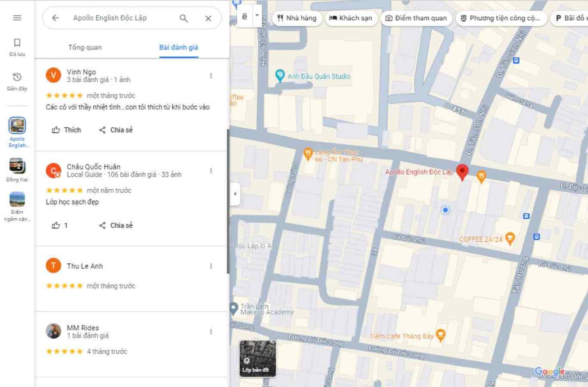Viewport: 588px width, 387px height.
Task: Filter map by Điểm tham quan
Action: (416, 18)
